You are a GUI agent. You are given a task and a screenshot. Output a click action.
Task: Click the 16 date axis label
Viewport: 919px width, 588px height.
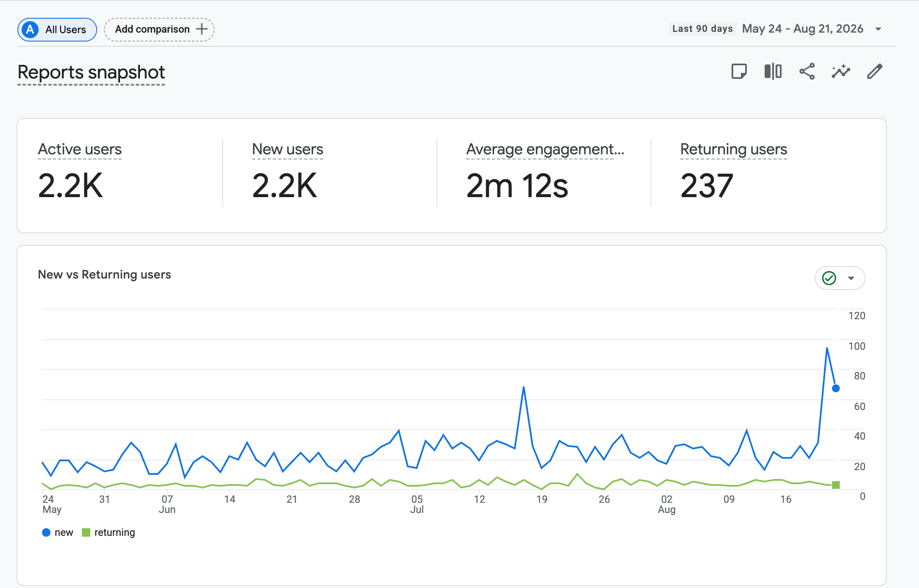(786, 499)
